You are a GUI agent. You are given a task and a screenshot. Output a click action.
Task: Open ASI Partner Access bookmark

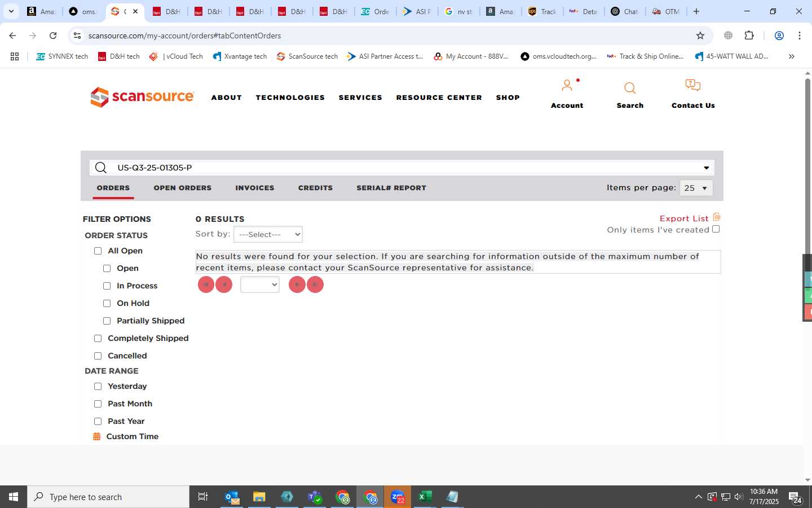click(385, 56)
